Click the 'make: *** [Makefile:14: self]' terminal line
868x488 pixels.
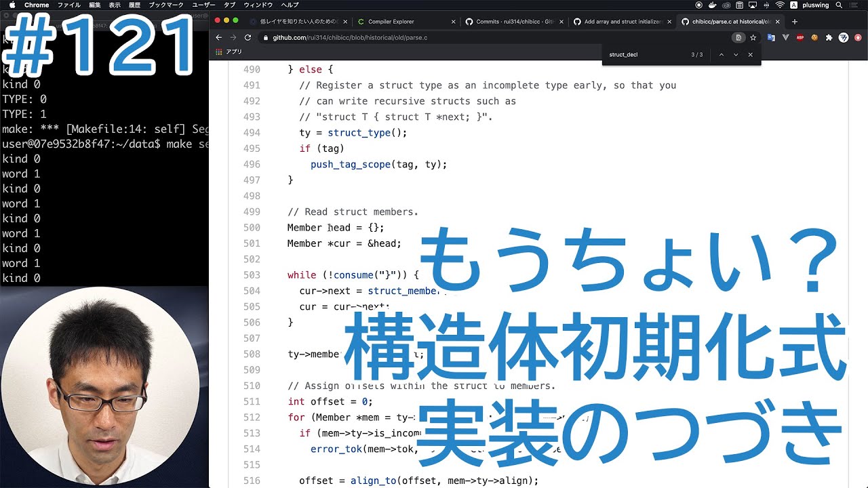tap(105, 129)
